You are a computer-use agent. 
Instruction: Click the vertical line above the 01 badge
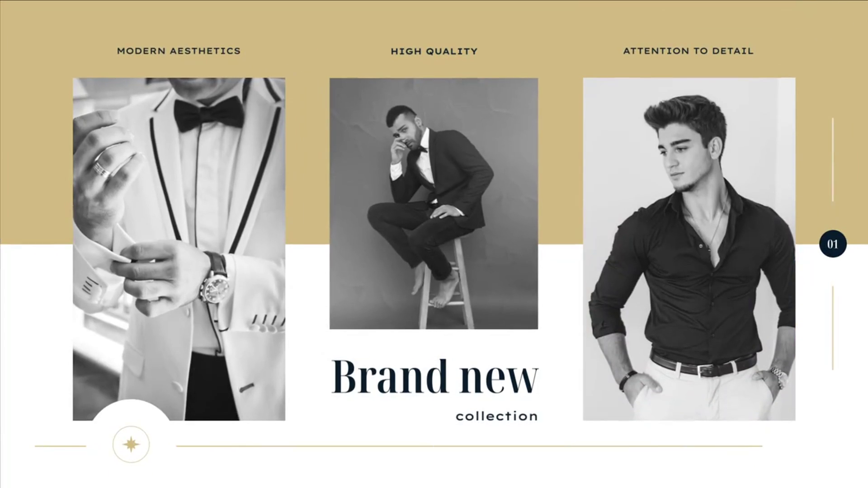(833, 160)
